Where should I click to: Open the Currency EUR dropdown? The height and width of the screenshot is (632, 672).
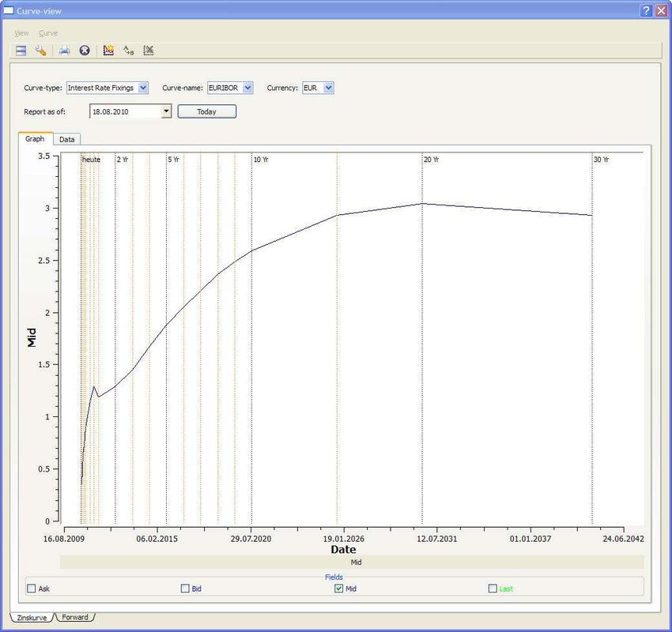tap(329, 88)
